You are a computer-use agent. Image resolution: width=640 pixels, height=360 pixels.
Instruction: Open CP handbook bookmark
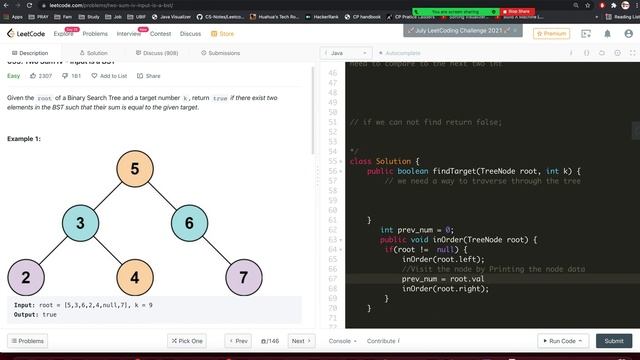(362, 17)
